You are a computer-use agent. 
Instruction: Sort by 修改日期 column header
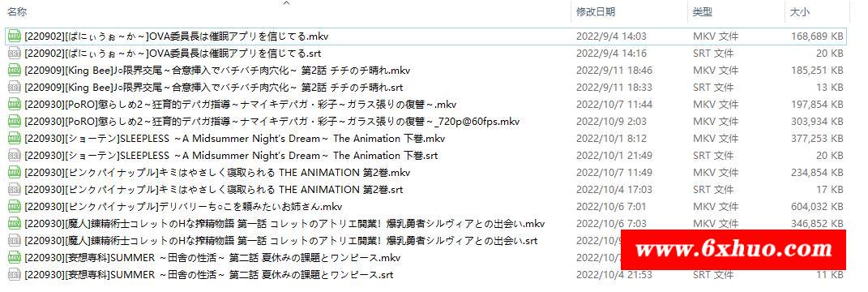pyautogui.click(x=596, y=11)
